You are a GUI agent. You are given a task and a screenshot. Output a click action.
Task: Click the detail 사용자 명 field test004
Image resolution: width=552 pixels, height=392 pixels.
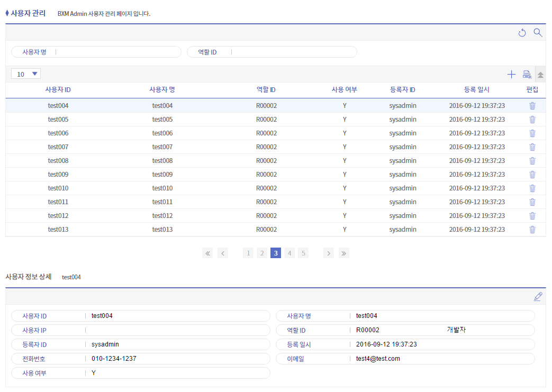click(405, 316)
